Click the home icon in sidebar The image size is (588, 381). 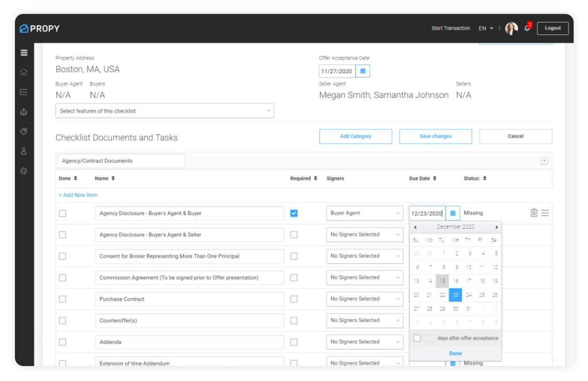pyautogui.click(x=24, y=72)
